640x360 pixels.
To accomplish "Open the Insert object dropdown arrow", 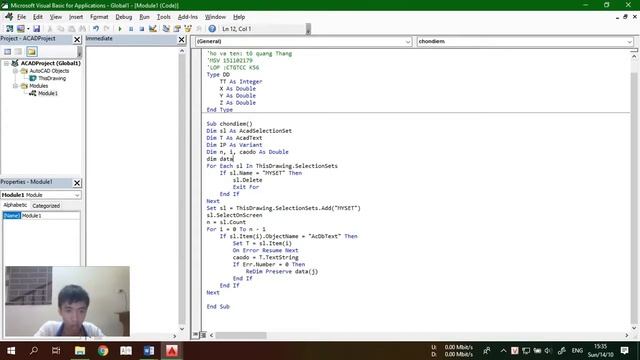I will 28,29.
